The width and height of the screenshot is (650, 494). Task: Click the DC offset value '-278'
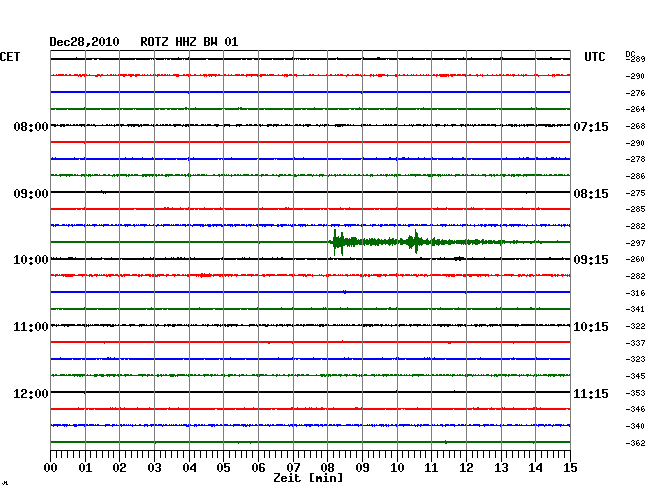(635, 159)
